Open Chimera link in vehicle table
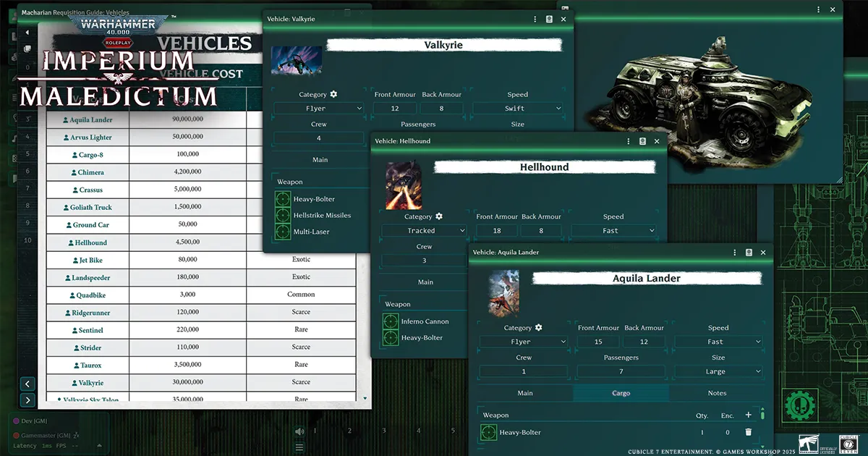The width and height of the screenshot is (868, 456). (88, 172)
